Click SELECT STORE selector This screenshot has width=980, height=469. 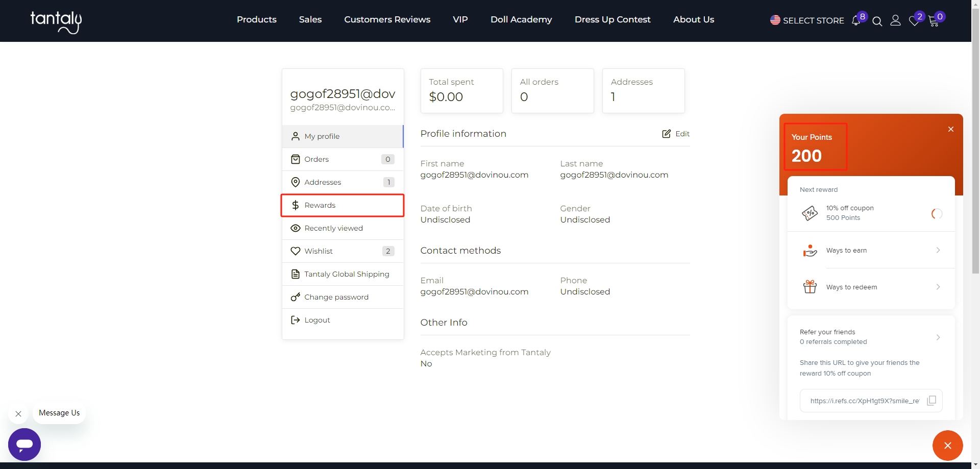point(807,20)
